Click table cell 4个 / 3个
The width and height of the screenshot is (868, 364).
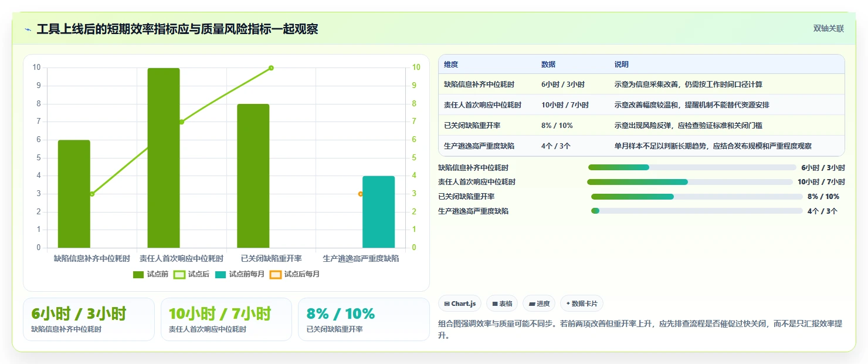tap(557, 146)
